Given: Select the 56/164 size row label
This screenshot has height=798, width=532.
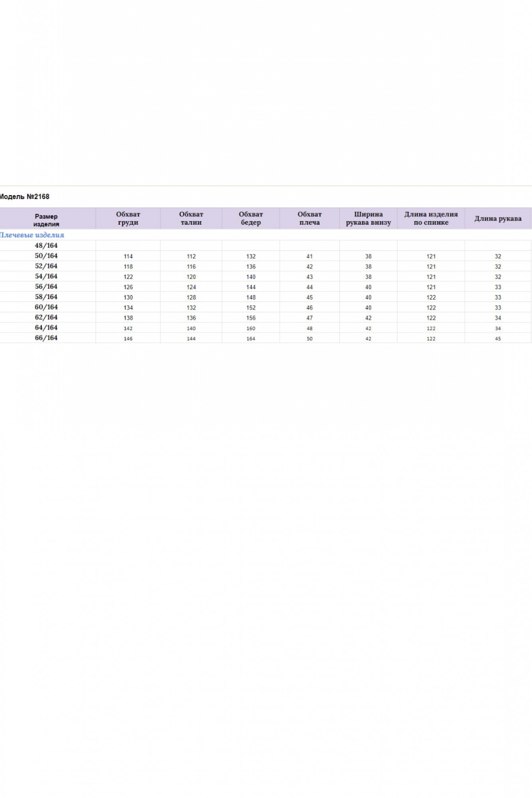Looking at the screenshot, I should (x=46, y=287).
